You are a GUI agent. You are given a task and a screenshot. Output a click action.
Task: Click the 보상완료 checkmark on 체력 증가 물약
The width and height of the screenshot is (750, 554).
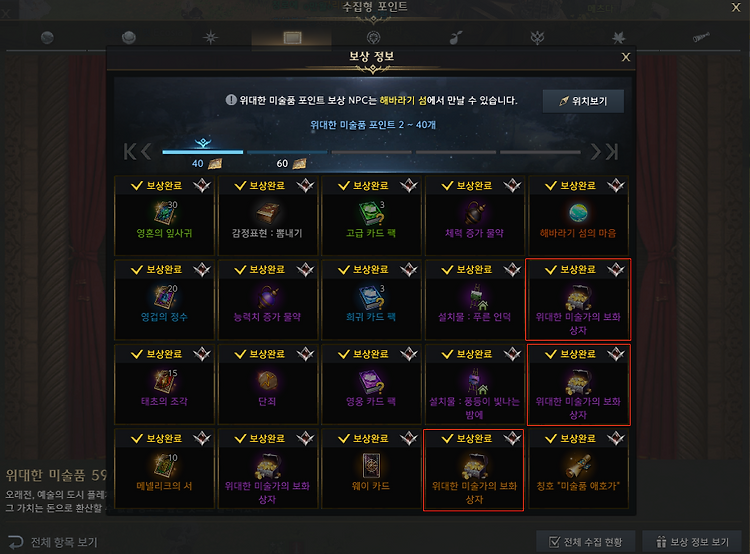click(447, 186)
